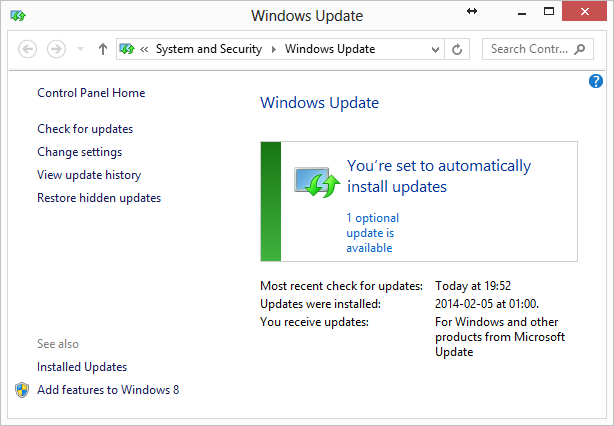Click the double chevron at the breadcrumb start
This screenshot has width=614, height=426.
coord(146,49)
